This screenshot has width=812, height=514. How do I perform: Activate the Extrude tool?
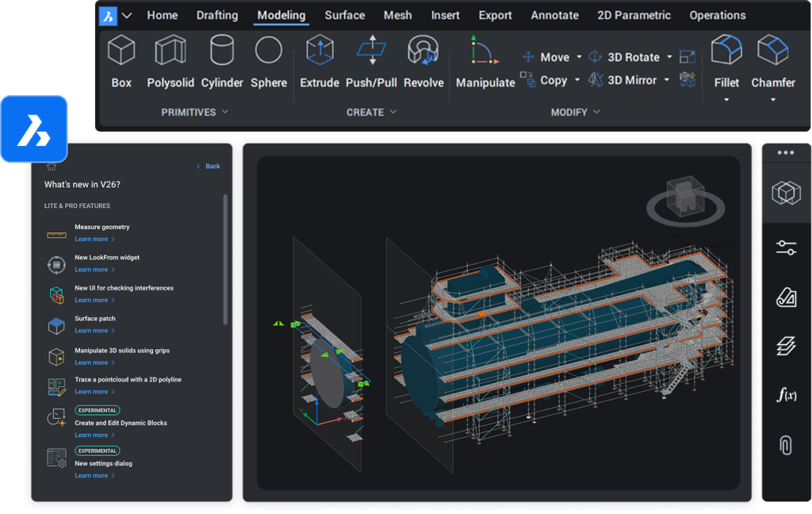click(x=319, y=61)
